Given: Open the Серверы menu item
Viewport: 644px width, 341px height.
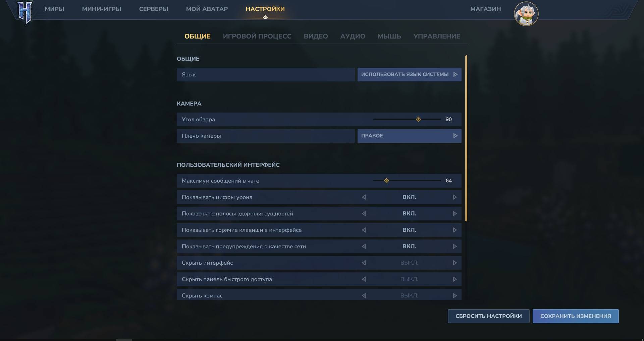Looking at the screenshot, I should point(153,9).
